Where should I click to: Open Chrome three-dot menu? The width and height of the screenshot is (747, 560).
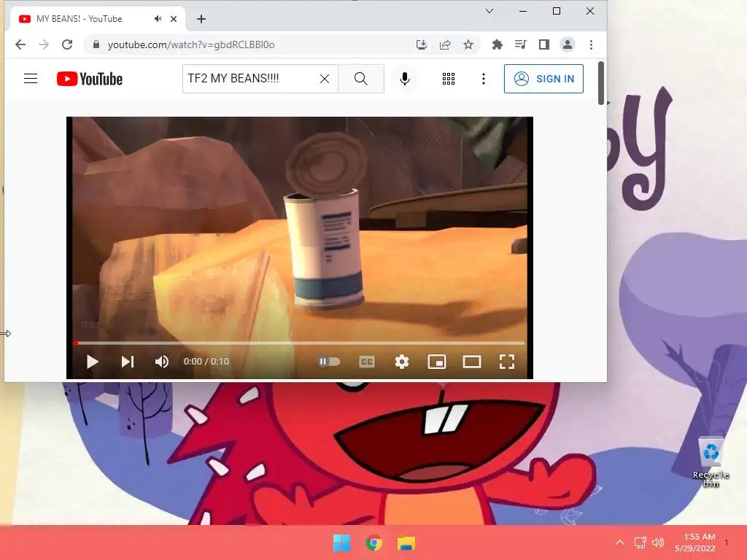point(591,44)
